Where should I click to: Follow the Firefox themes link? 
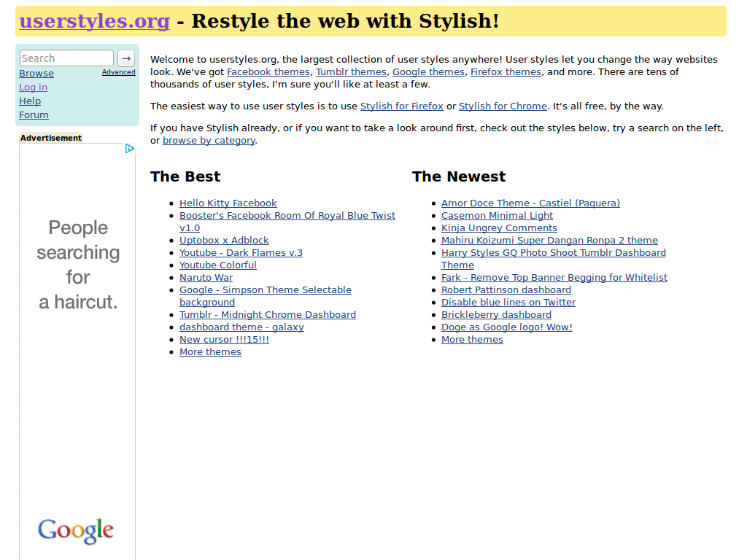point(506,72)
